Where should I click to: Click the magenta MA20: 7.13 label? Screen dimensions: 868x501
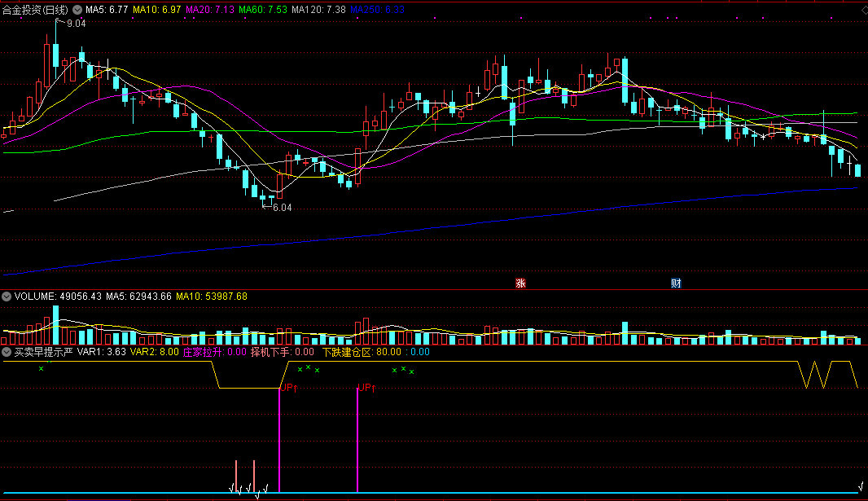(x=210, y=10)
